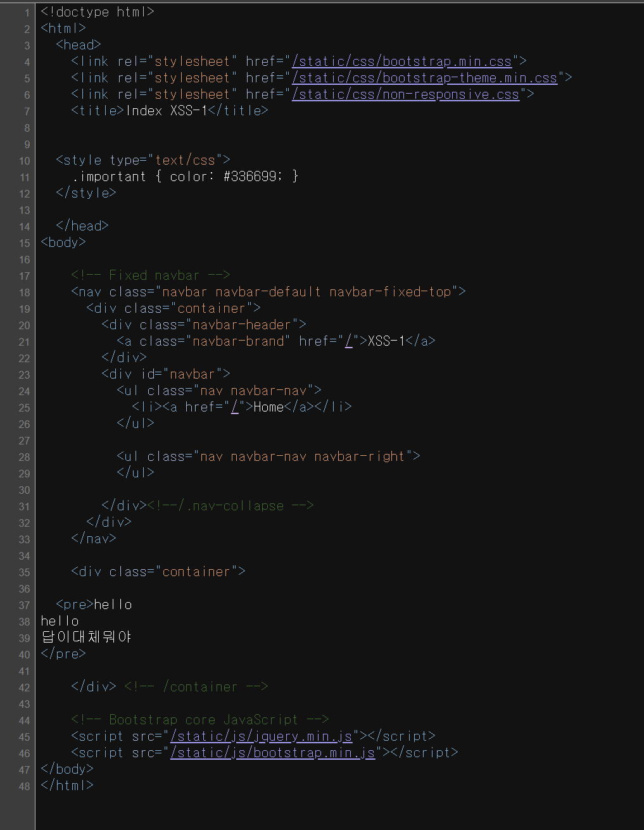This screenshot has width=644, height=830.
Task: Open the /static/css/bootstrap-theme.min.css link
Action: pyautogui.click(x=424, y=78)
